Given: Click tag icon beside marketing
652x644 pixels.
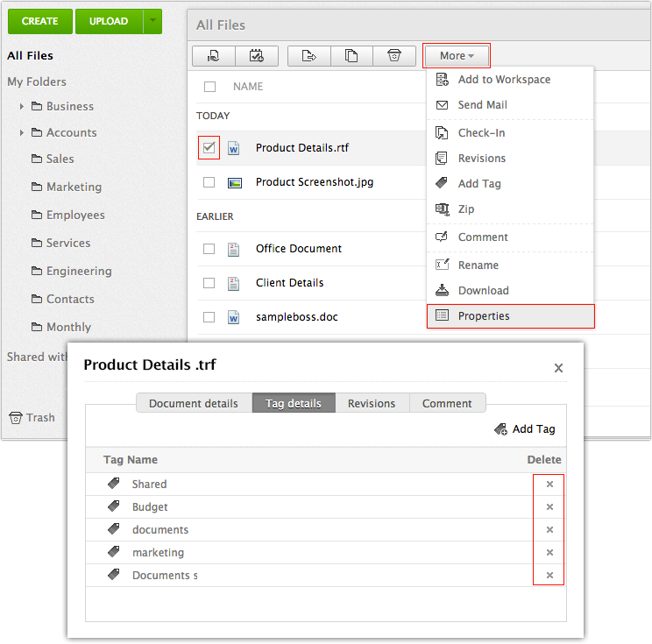Looking at the screenshot, I should coord(114,552).
